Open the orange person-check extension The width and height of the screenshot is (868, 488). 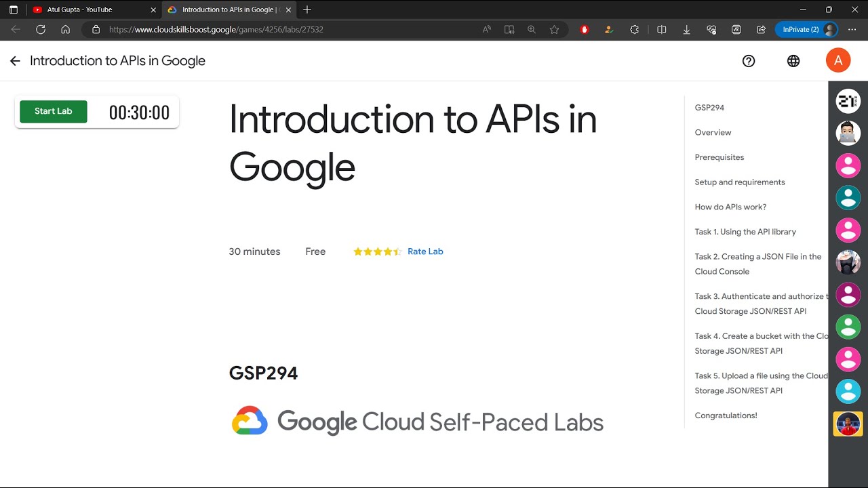click(609, 30)
